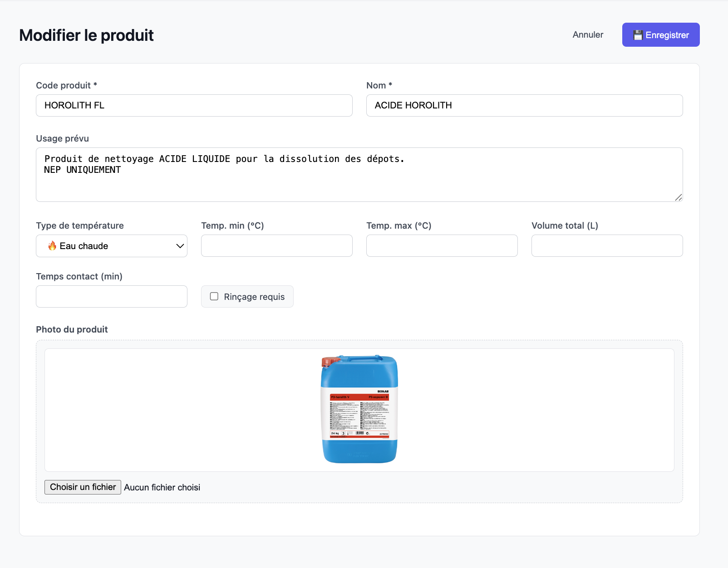
Task: Select the Temp. max (°C) field
Action: pyautogui.click(x=442, y=246)
